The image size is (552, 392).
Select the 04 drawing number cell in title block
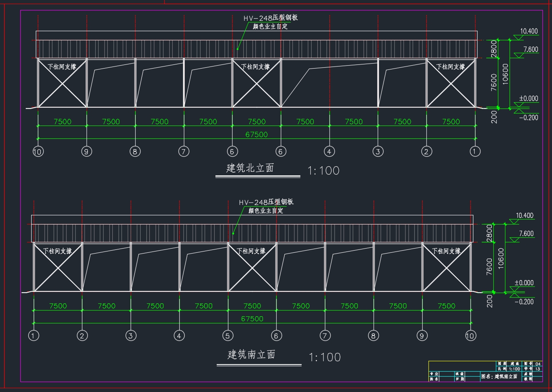(x=538, y=364)
